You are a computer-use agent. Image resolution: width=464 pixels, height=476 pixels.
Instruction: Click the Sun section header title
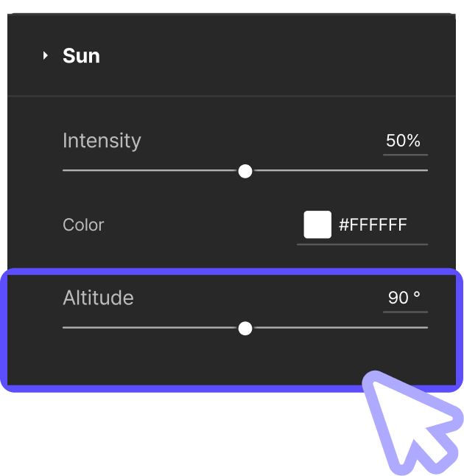click(x=81, y=56)
